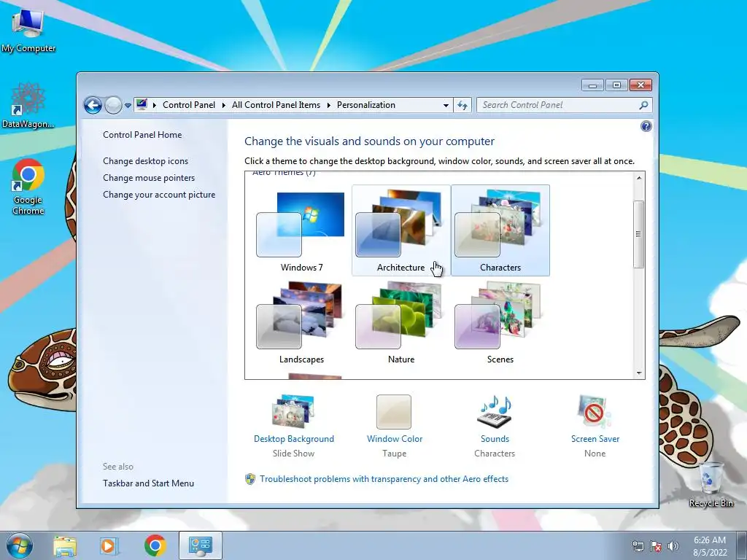Open Change desktop icons

pyautogui.click(x=145, y=161)
